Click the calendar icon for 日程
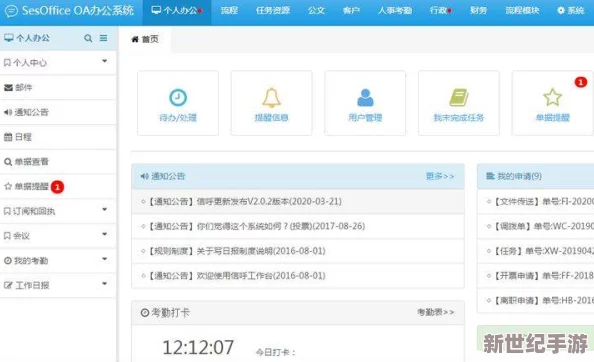The height and width of the screenshot is (362, 594). pyautogui.click(x=8, y=137)
